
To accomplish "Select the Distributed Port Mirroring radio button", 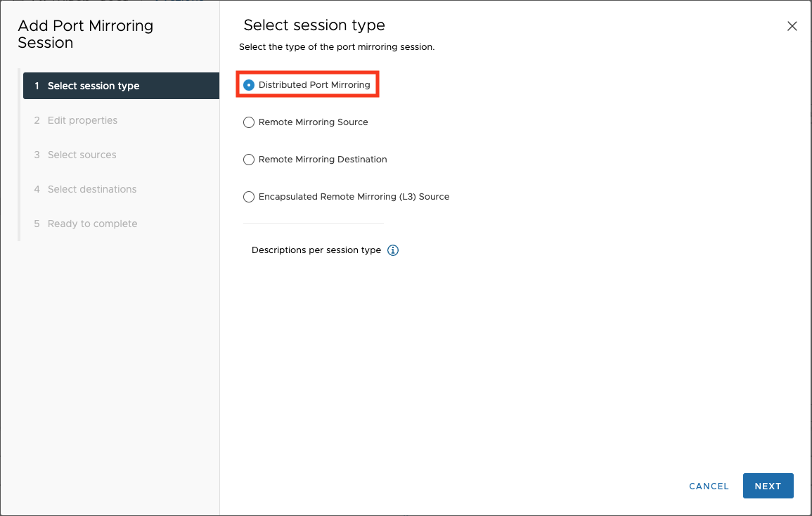I will (249, 85).
